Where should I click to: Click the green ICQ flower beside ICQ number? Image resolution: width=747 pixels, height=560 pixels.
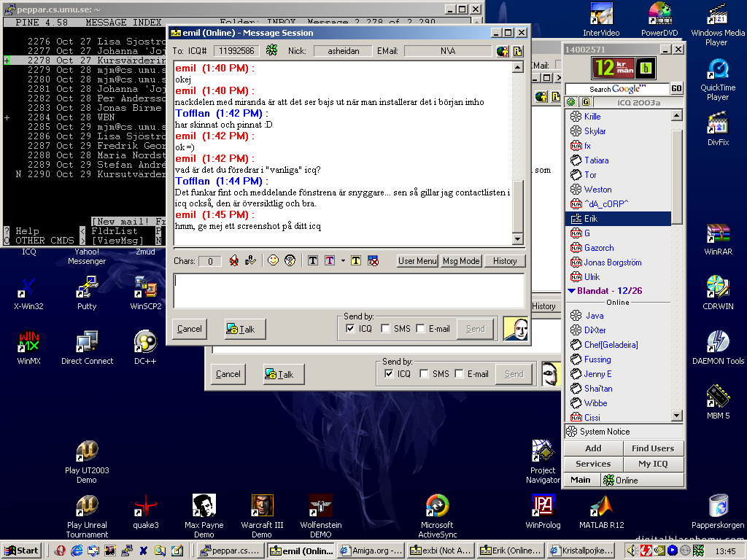(x=271, y=50)
